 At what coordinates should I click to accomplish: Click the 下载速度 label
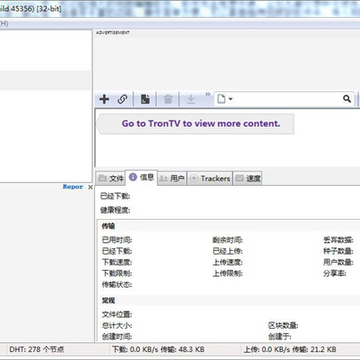[117, 262]
